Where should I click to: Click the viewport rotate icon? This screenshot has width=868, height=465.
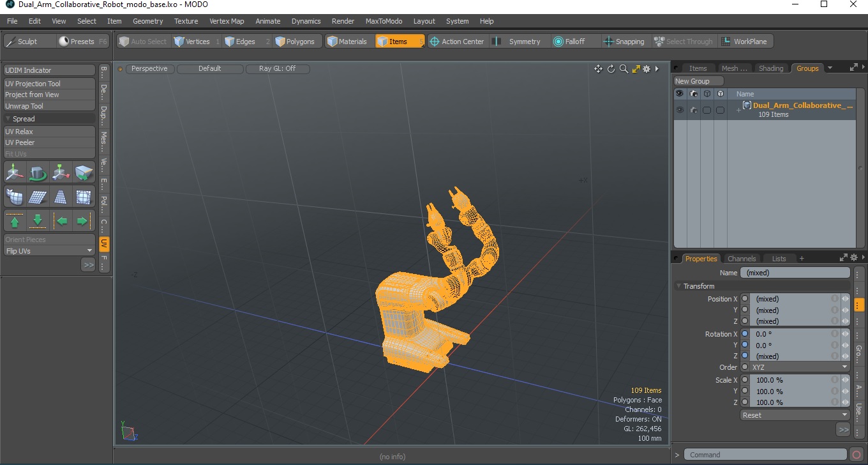click(x=611, y=69)
